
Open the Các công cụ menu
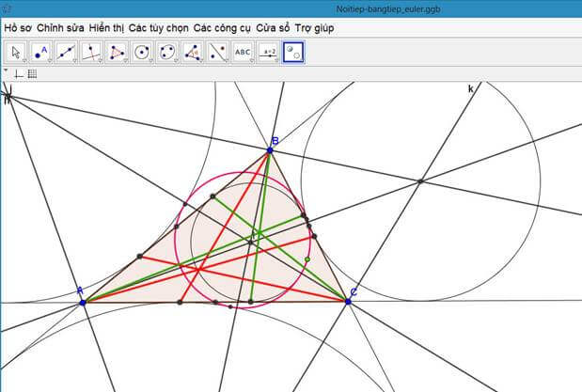(x=222, y=28)
